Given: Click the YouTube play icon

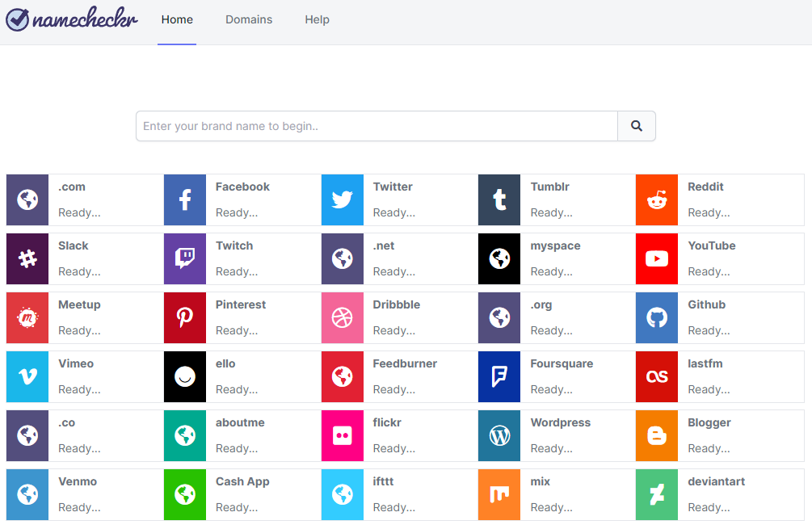Looking at the screenshot, I should pos(656,258).
